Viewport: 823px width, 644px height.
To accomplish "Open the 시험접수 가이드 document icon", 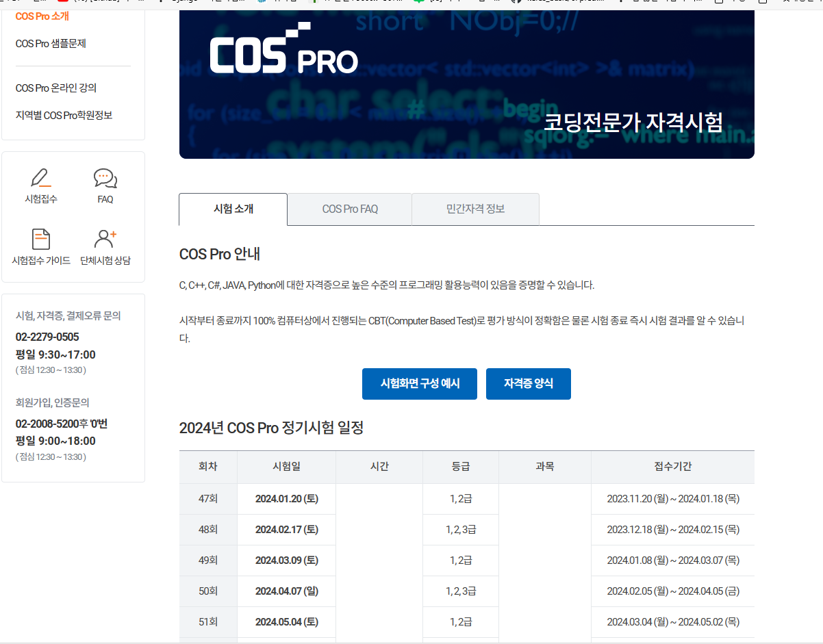I will tap(41, 239).
